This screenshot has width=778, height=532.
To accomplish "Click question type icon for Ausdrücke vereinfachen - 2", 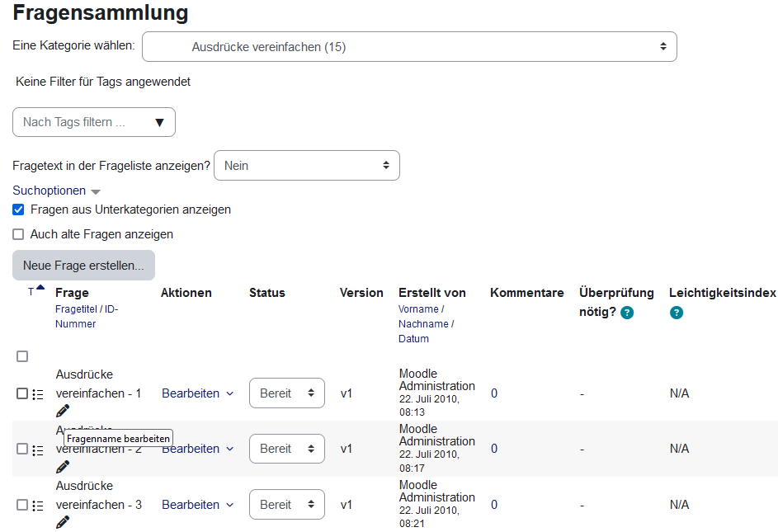I will click(38, 450).
